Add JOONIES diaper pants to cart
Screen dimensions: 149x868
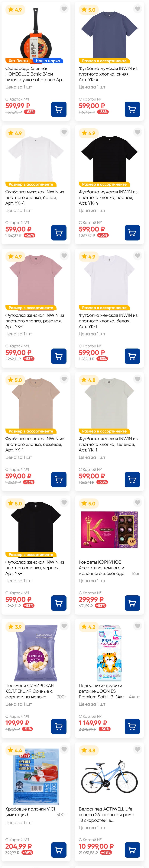pyautogui.click(x=132, y=726)
